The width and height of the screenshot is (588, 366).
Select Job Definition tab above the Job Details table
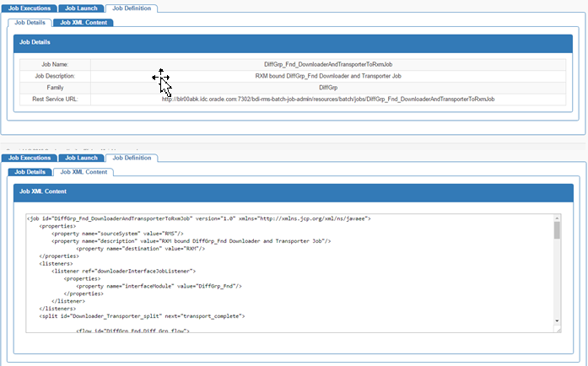[x=132, y=8]
